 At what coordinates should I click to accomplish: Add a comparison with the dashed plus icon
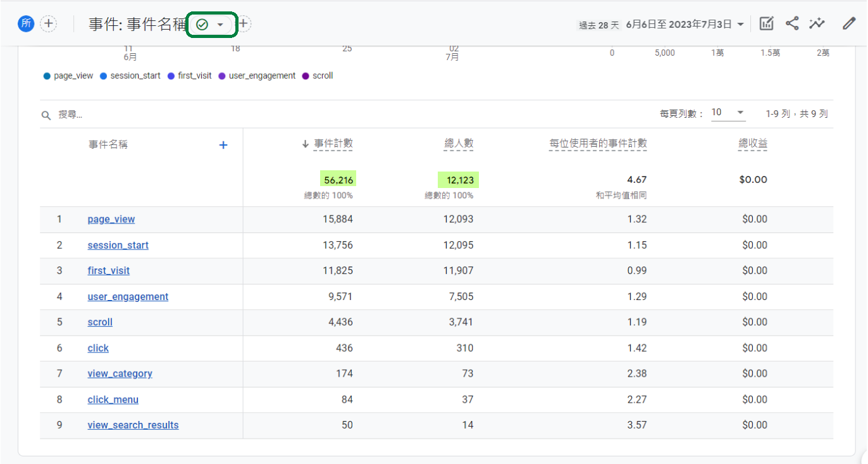(x=48, y=24)
